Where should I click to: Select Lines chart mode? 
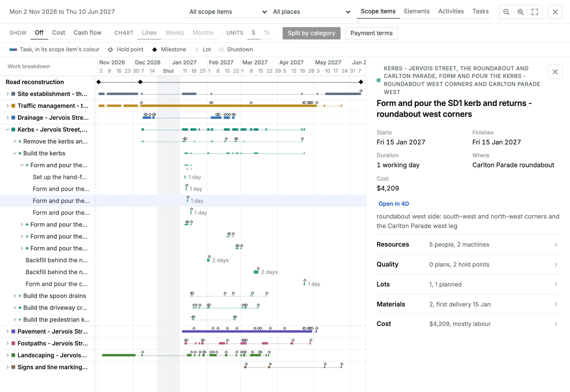tap(149, 33)
